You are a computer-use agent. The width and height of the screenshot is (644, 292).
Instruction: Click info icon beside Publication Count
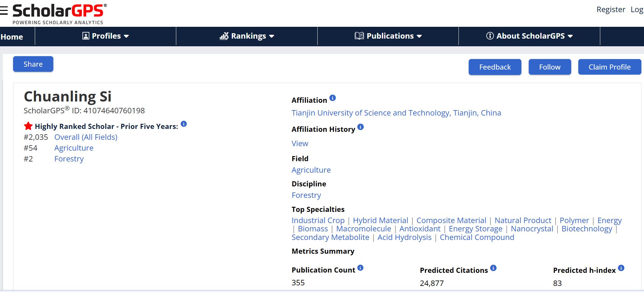coord(360,268)
